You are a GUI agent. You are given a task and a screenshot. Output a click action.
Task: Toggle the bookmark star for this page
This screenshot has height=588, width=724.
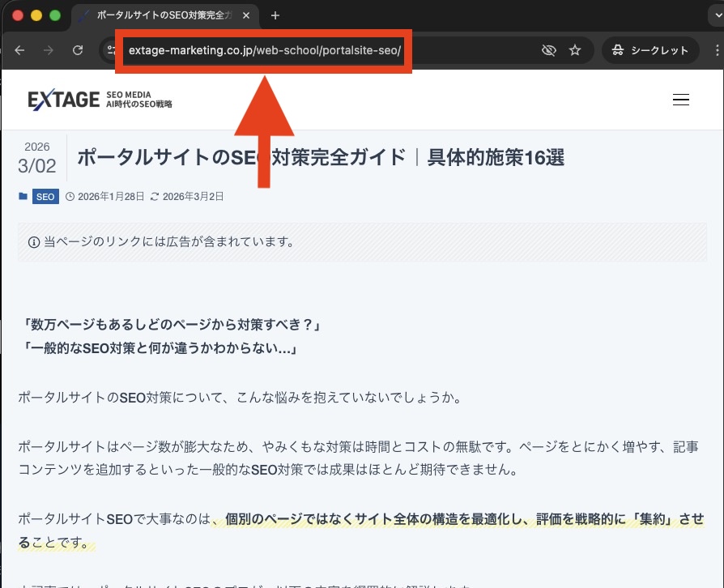coord(575,50)
